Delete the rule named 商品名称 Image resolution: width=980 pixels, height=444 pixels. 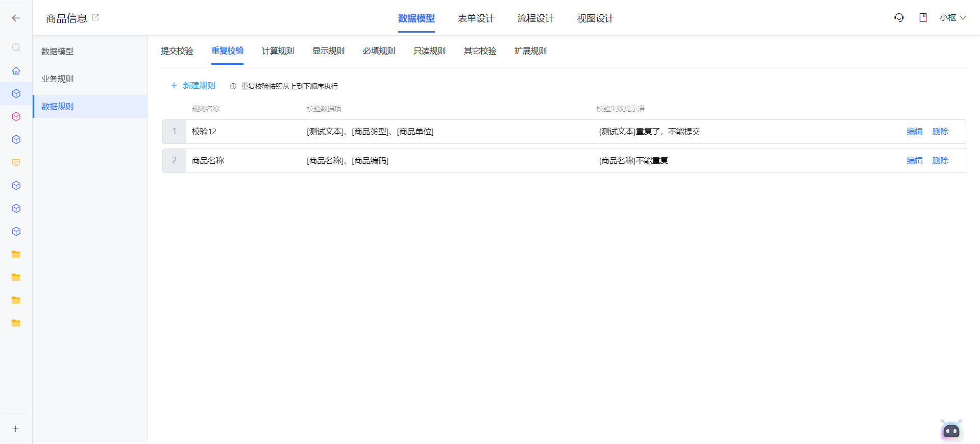pos(940,161)
